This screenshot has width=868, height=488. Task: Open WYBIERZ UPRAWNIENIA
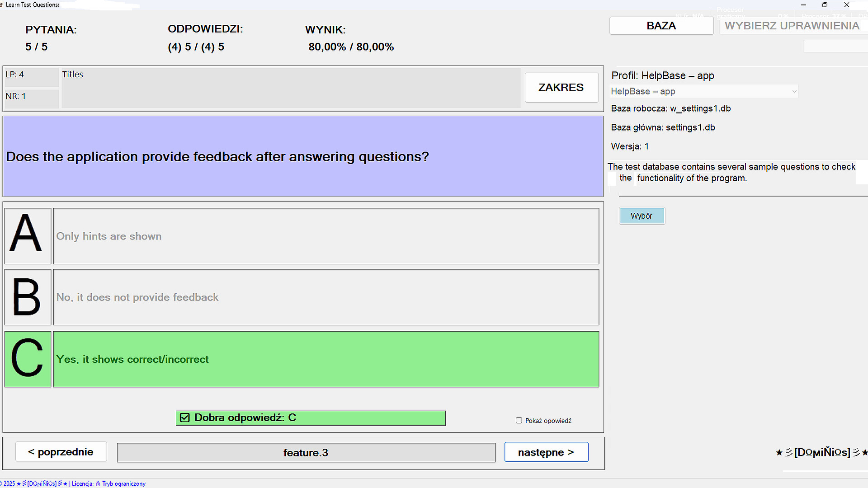792,25
